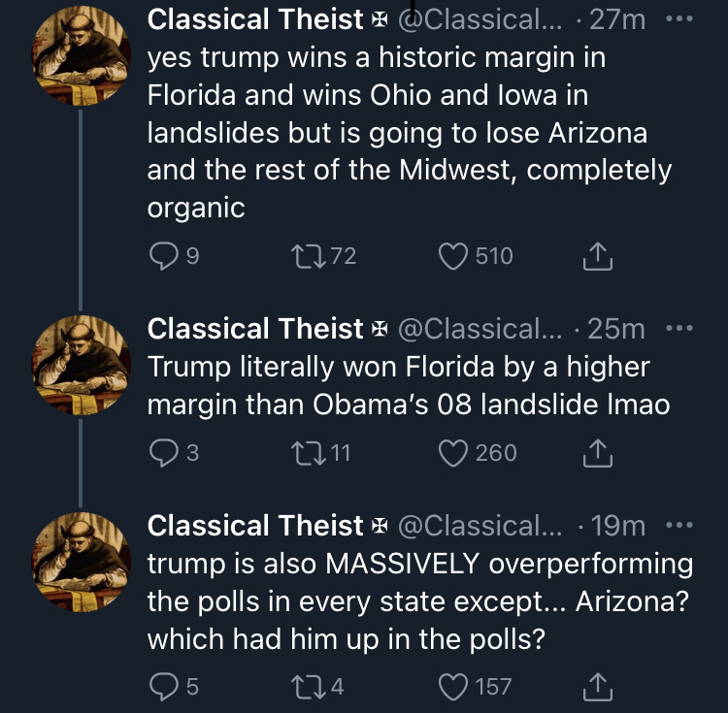728x713 pixels.
Task: Retweet the tweet with 11 retweets
Action: pyautogui.click(x=308, y=453)
